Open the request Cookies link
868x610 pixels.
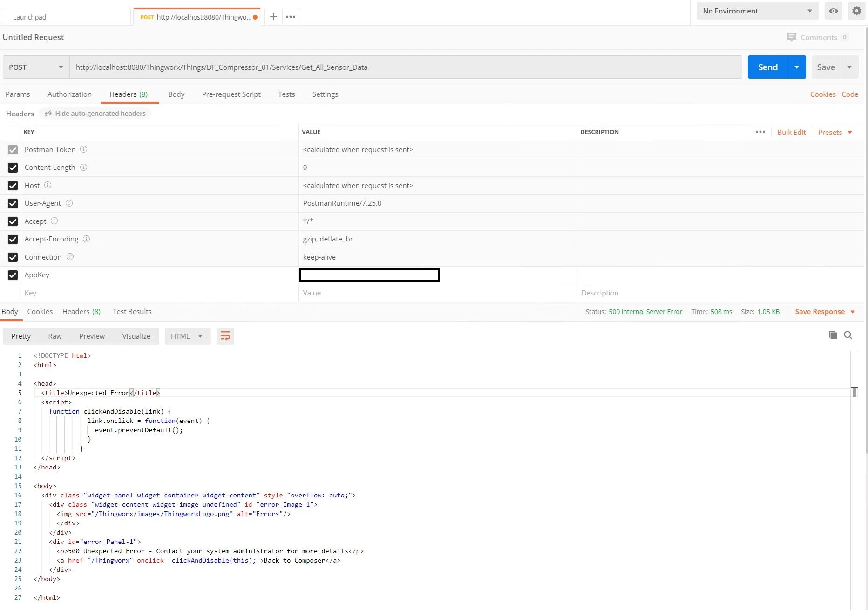point(822,94)
